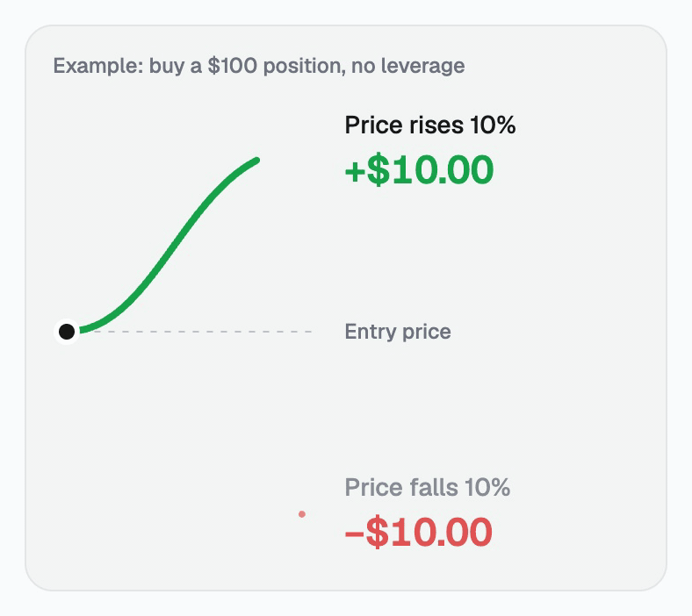Viewport: 692px width, 616px height.
Task: Select the "Entry price" label
Action: (398, 332)
